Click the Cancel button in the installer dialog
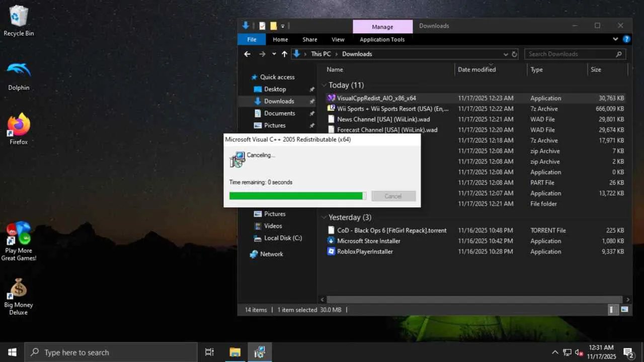 coord(393,196)
